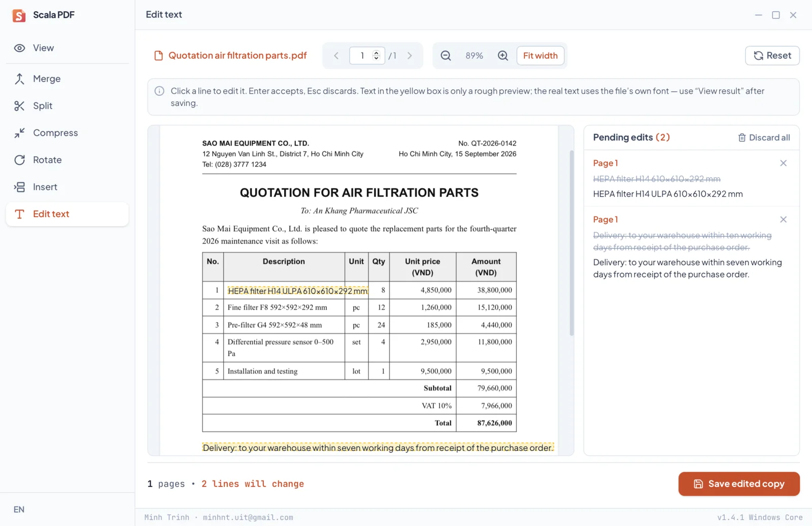The width and height of the screenshot is (812, 526).
Task: Open the Merge tool
Action: click(x=67, y=79)
